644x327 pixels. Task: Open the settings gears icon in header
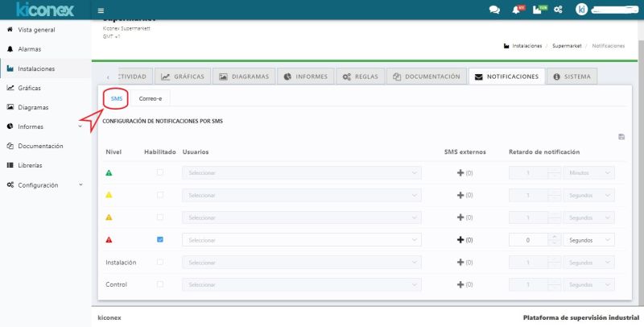pyautogui.click(x=559, y=10)
